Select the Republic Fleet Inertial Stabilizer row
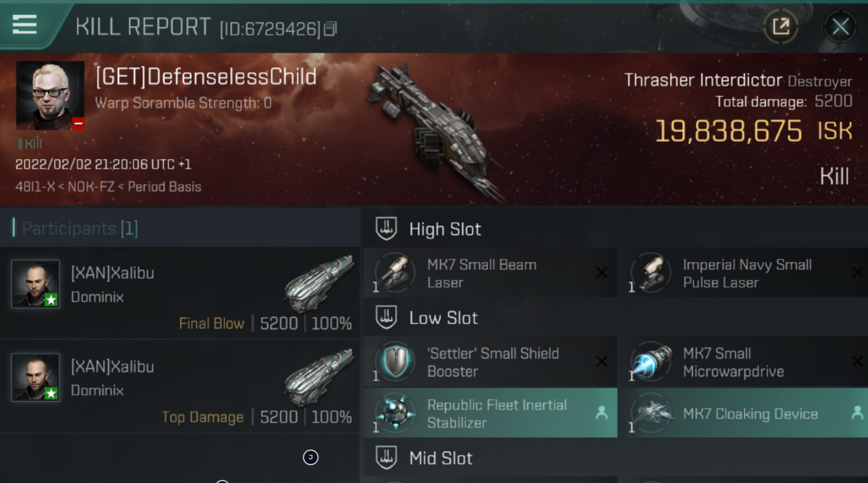The height and width of the screenshot is (483, 868). [490, 413]
